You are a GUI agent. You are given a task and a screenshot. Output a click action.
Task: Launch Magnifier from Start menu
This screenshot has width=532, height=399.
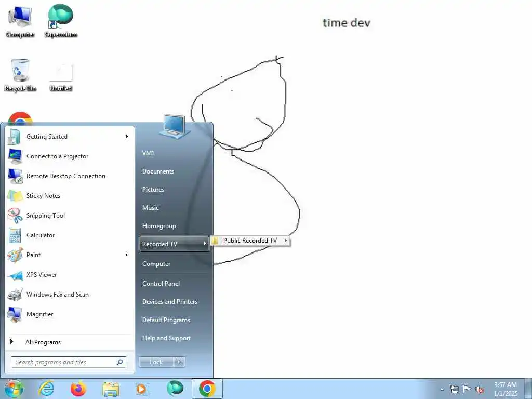click(x=39, y=314)
